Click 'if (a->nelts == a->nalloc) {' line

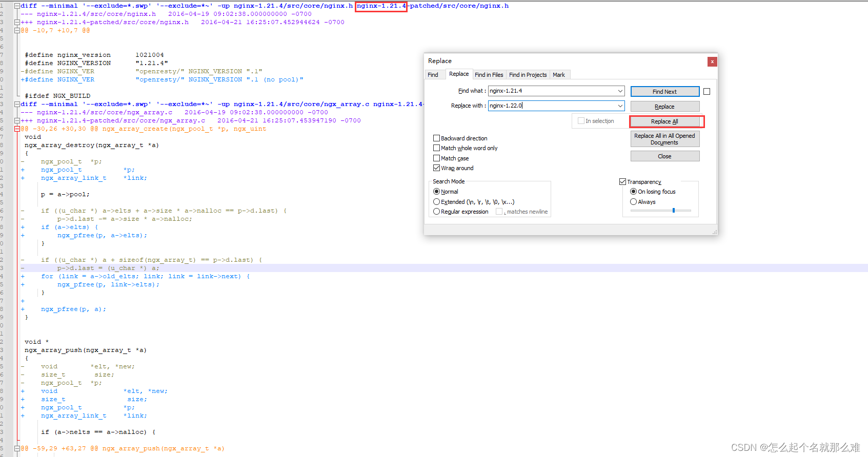pos(98,432)
